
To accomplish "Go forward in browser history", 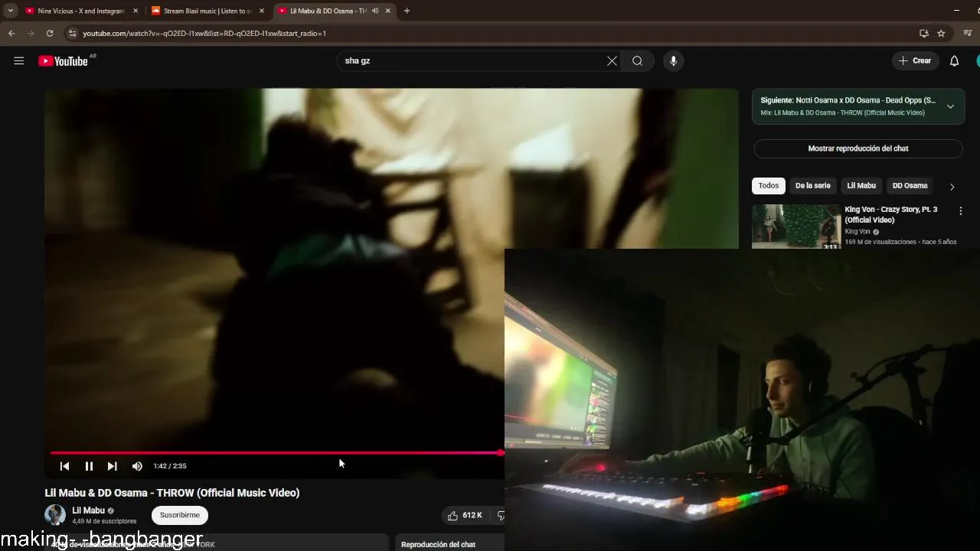I will (x=31, y=34).
